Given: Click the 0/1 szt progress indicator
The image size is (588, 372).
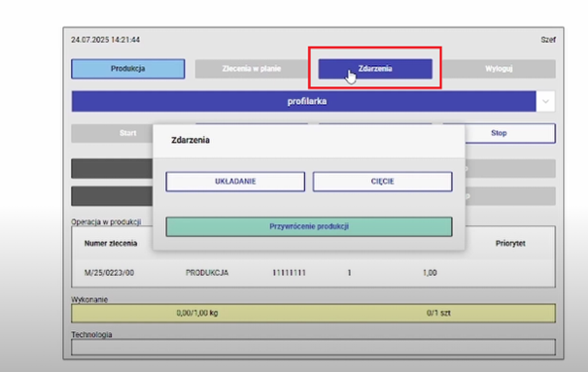Looking at the screenshot, I should (x=438, y=313).
